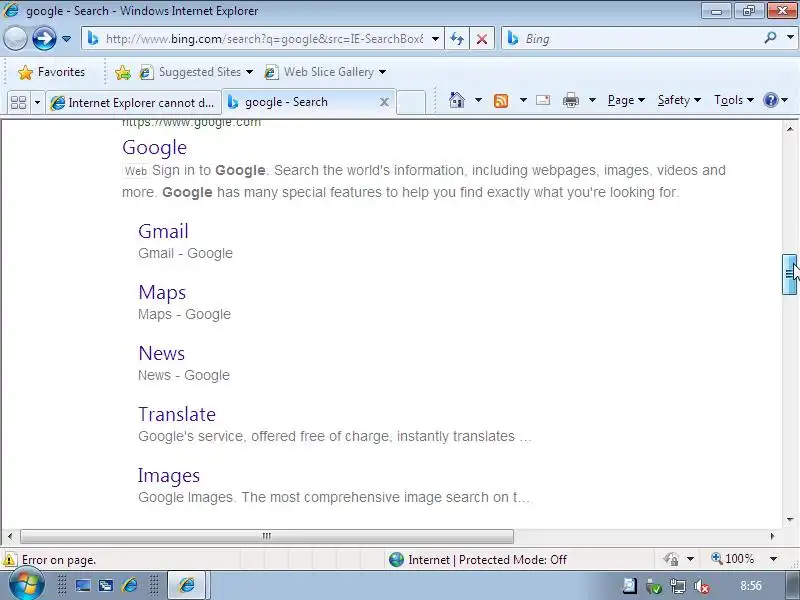Click the blue Help question mark icon

tap(770, 100)
